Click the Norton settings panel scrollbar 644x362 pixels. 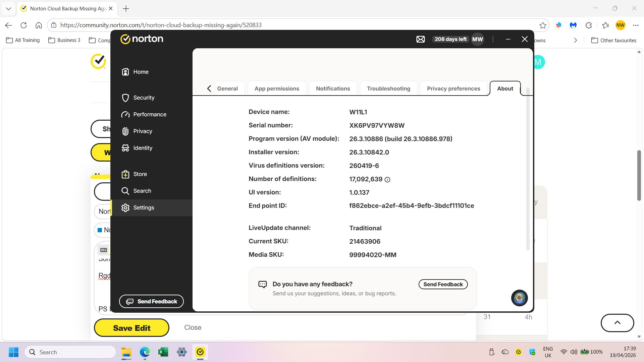coord(528,169)
